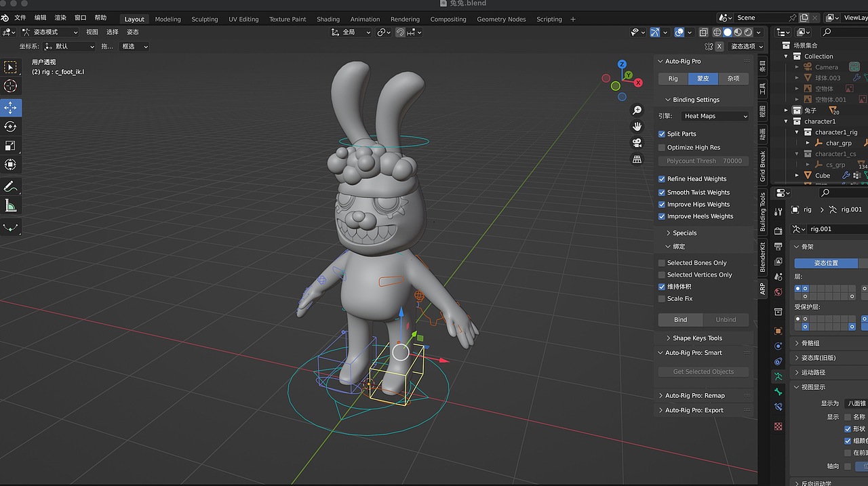Open the 文件 menu
The width and height of the screenshot is (868, 486).
click(x=20, y=18)
